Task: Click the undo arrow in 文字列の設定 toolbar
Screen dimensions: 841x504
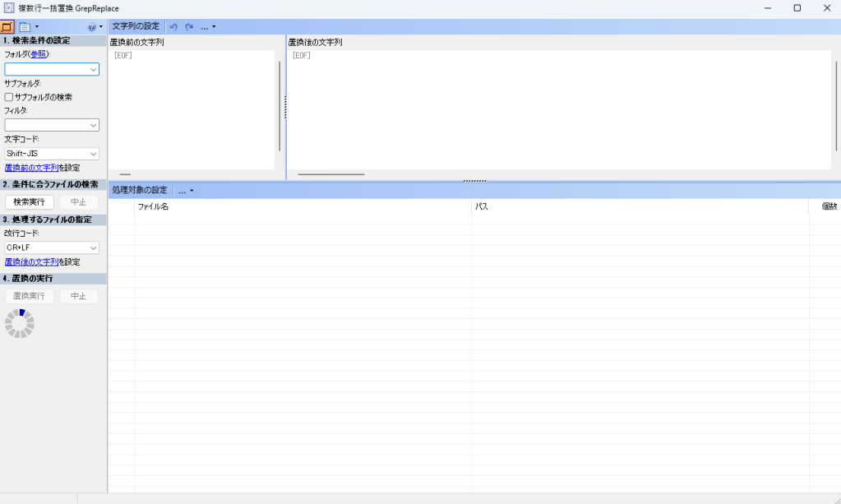Action: point(173,26)
